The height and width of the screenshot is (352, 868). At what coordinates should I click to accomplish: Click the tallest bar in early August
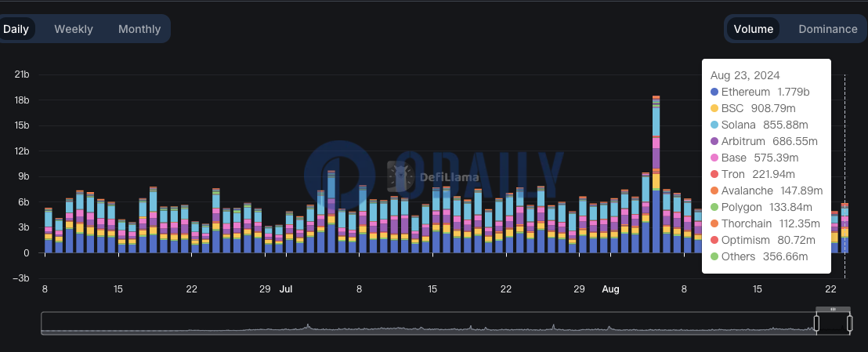(x=656, y=174)
